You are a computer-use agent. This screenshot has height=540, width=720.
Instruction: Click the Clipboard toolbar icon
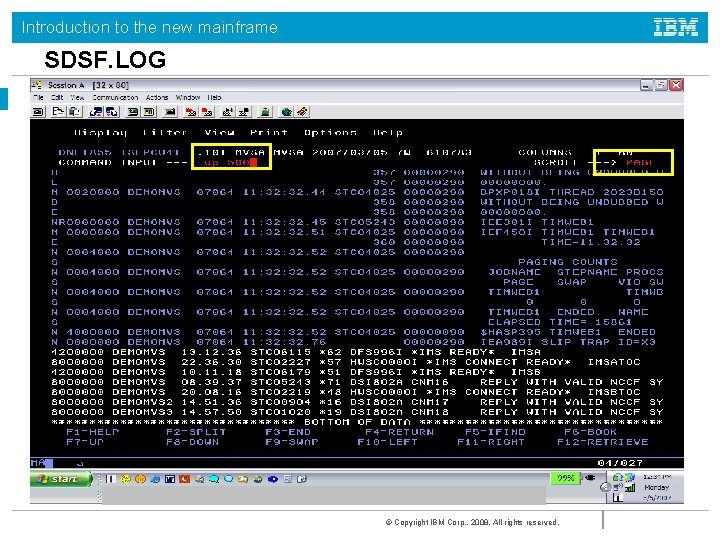tap(265, 112)
